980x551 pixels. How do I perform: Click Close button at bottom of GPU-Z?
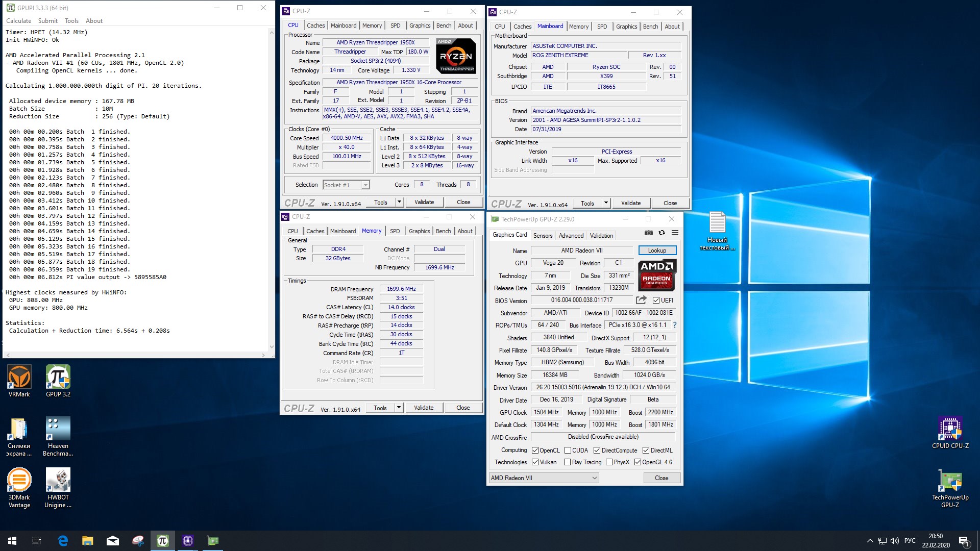661,478
